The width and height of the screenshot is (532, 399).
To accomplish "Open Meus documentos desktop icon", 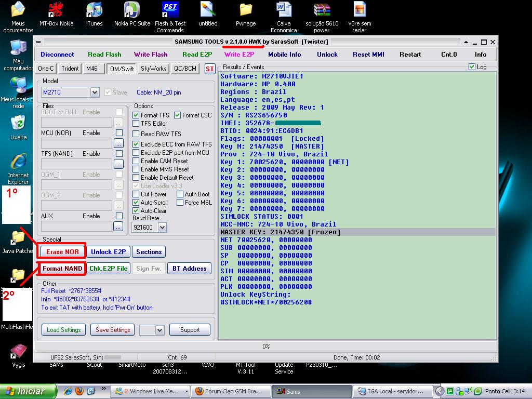I will tap(18, 17).
